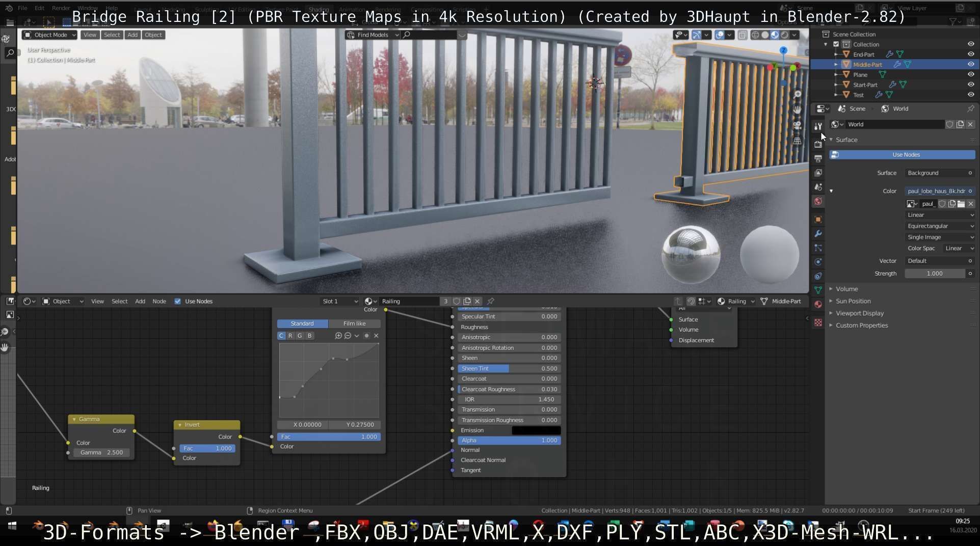This screenshot has height=546, width=980.
Task: Hide the Plane object with its eye icon
Action: 971,74
